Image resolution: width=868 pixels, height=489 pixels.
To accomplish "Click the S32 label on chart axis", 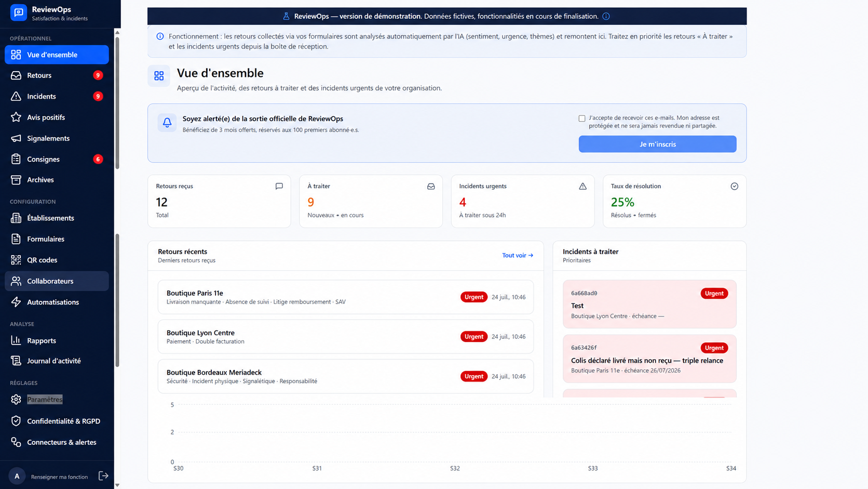I will (455, 468).
